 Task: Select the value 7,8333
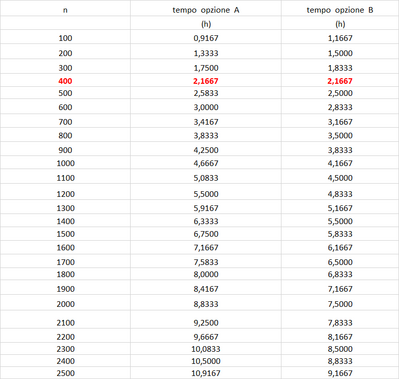coord(340,323)
